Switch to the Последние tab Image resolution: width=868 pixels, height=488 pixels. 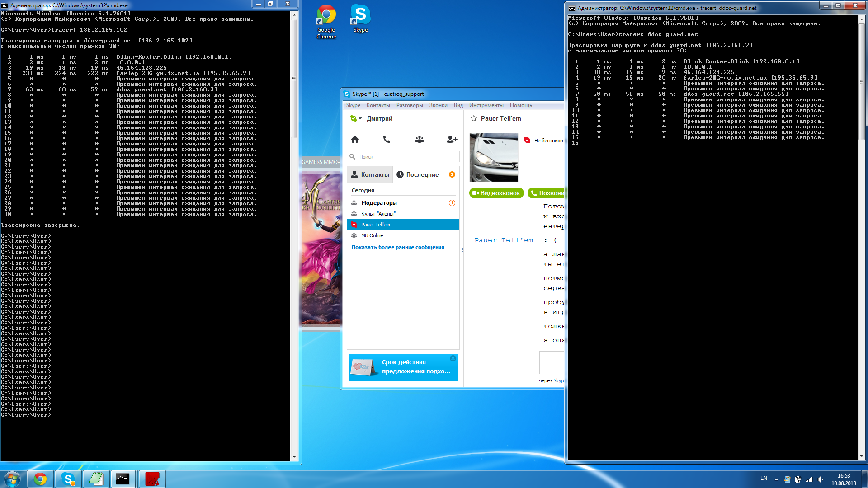422,174
